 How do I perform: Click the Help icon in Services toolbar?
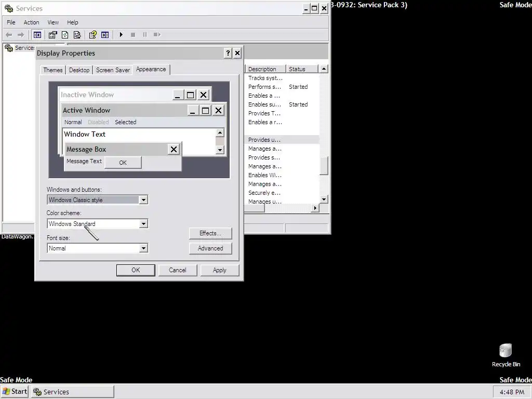(x=92, y=35)
